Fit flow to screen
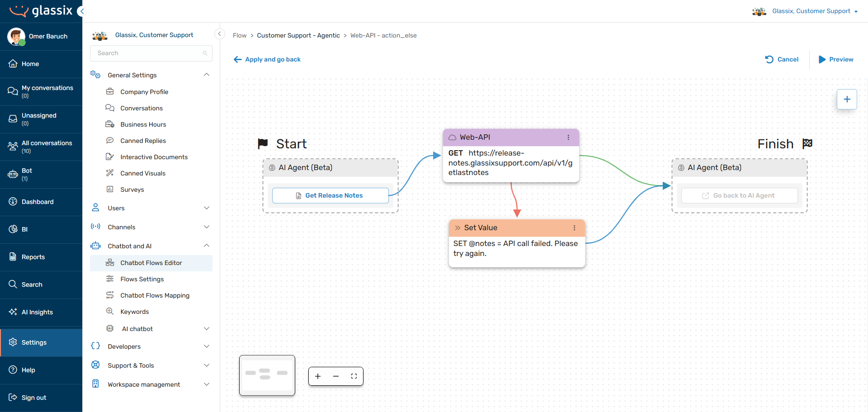868x412 pixels. (354, 376)
